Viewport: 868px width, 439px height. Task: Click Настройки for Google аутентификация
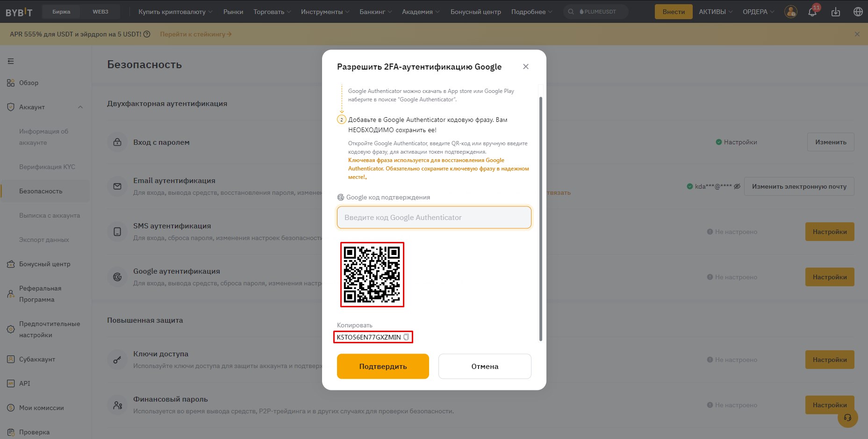coord(830,277)
